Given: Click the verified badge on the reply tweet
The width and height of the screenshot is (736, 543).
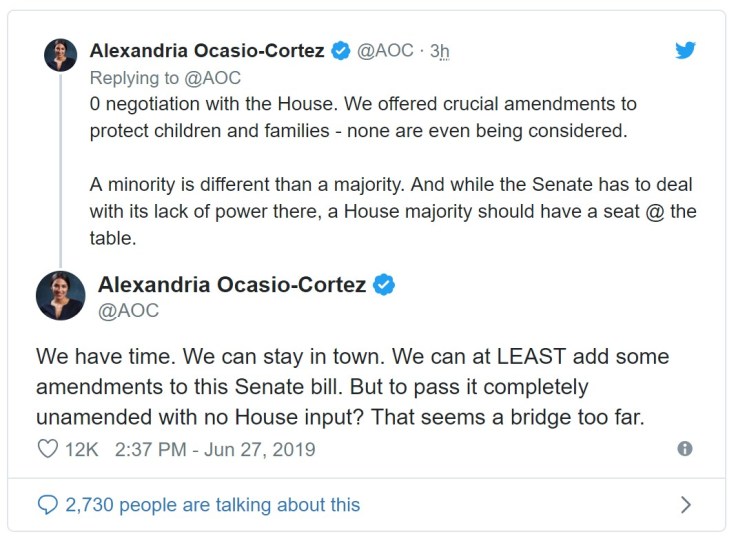Looking at the screenshot, I should (341, 51).
